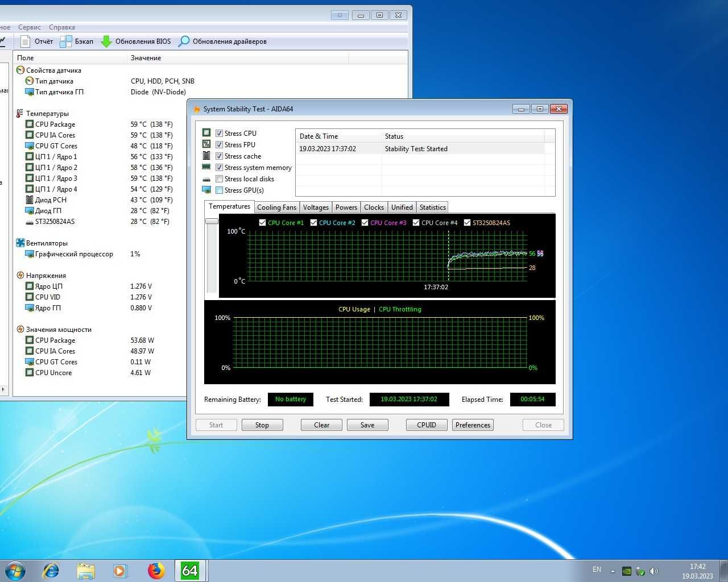This screenshot has height=582, width=728.
Task: Click the Диод ГП monitor icon
Action: coord(30,211)
